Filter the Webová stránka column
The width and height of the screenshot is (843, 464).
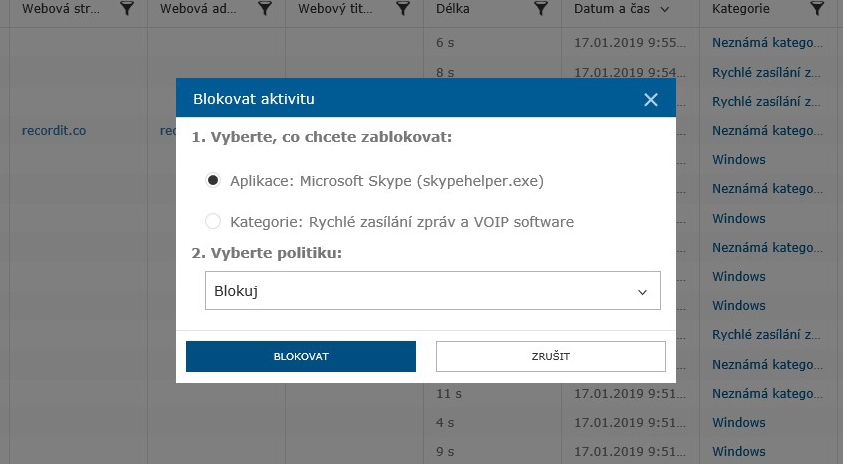[x=127, y=9]
